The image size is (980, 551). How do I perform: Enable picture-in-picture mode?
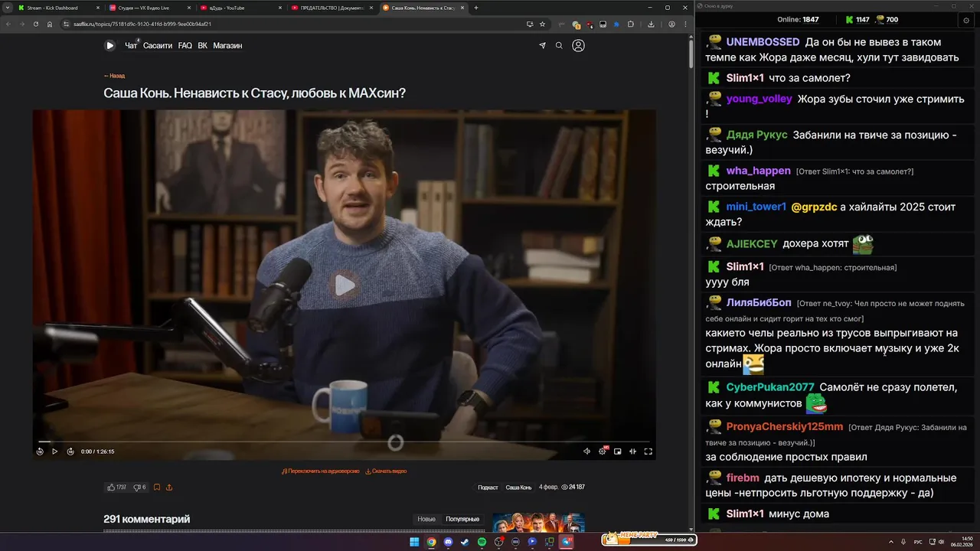618,452
